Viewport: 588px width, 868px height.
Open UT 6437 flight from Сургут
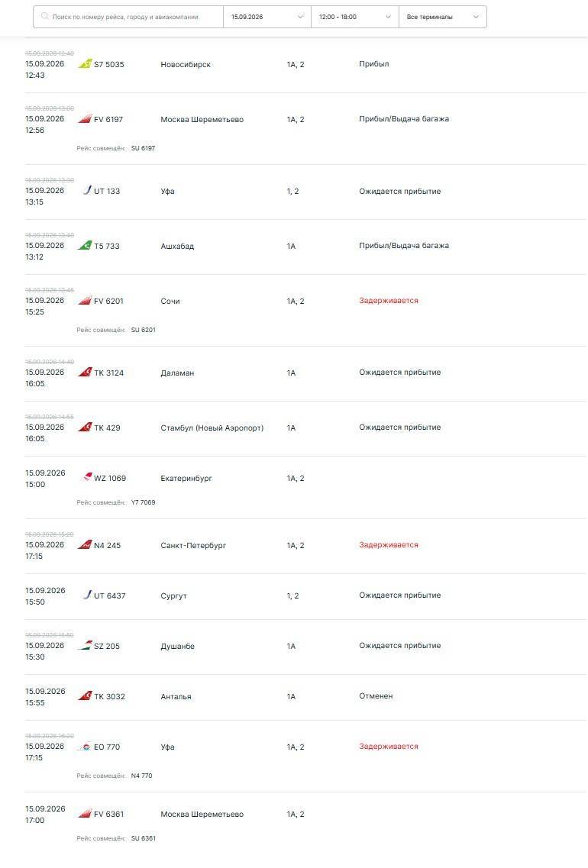click(x=305, y=596)
